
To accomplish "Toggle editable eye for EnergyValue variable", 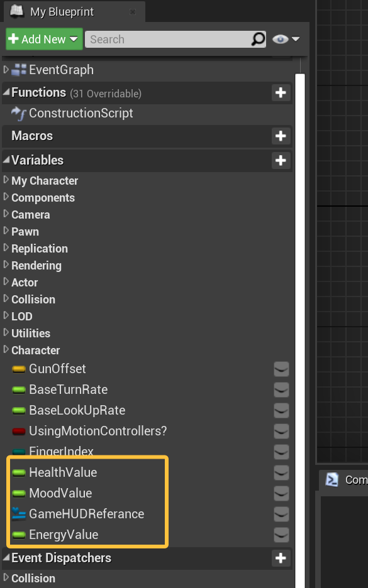I will 281,535.
